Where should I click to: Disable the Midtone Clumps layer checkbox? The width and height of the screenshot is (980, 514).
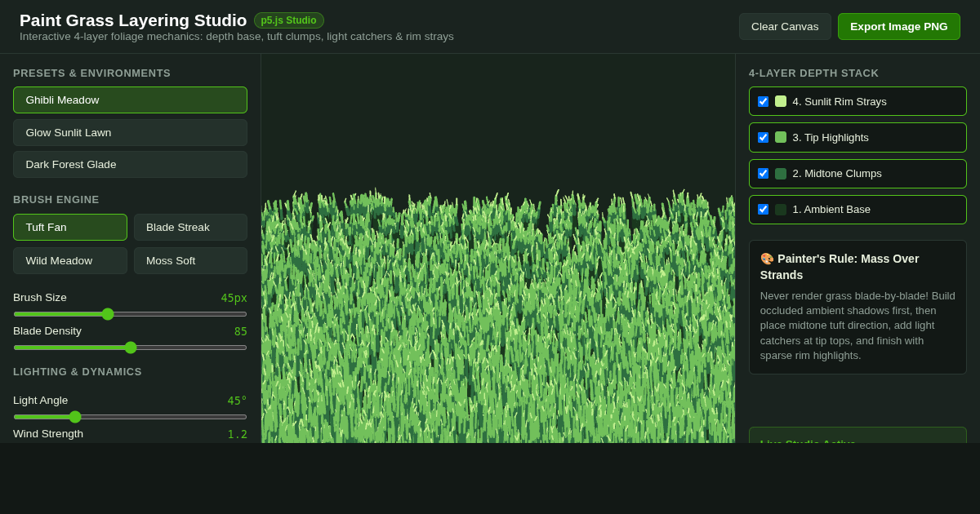763,173
